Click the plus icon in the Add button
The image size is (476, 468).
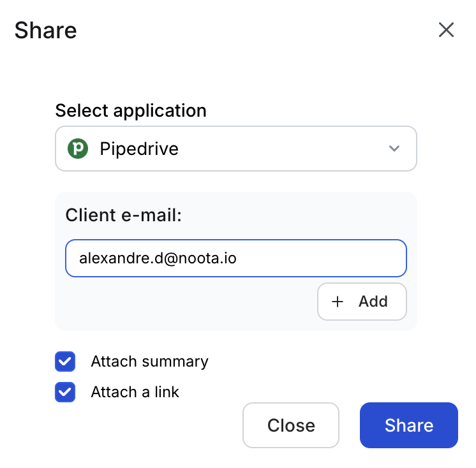(x=338, y=302)
